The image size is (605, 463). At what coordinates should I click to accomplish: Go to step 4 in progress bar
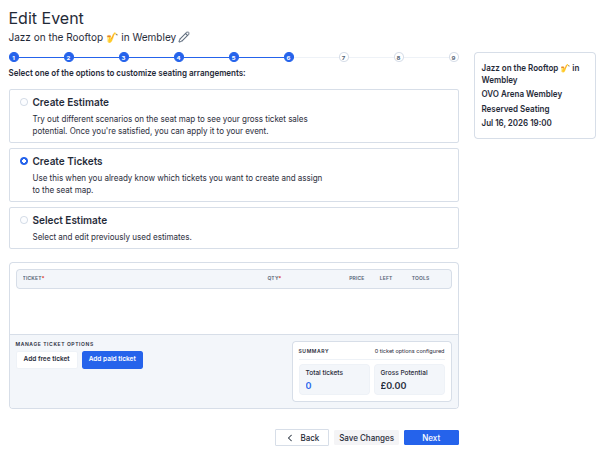tap(179, 57)
